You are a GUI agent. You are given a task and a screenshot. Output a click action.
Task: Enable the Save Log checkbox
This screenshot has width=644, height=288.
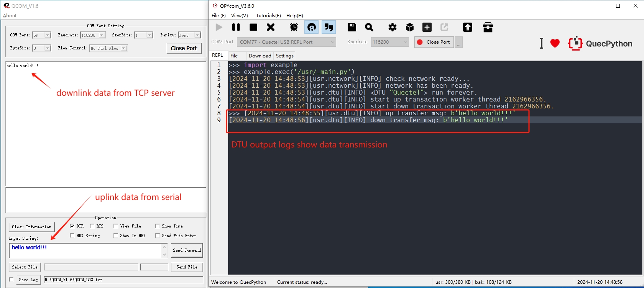coord(11,280)
